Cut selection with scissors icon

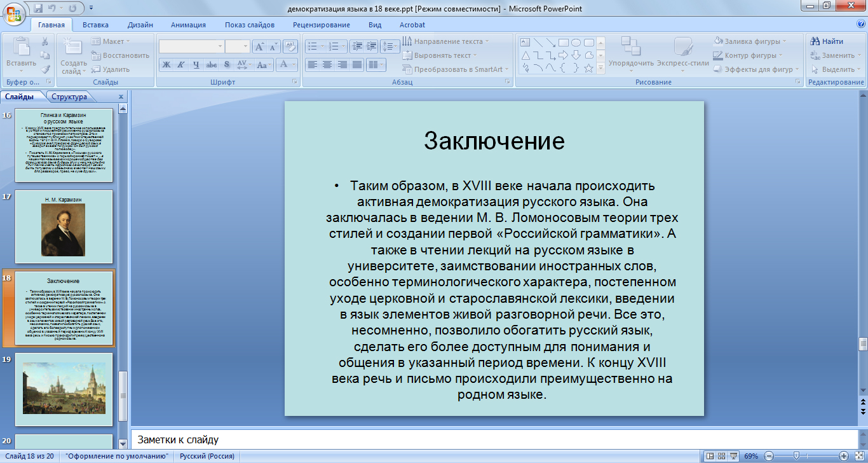(45, 41)
